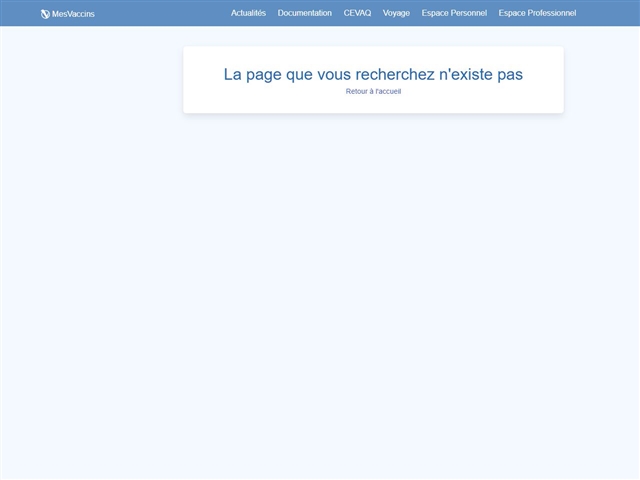Open Espace Professionnel from the header

tap(537, 13)
